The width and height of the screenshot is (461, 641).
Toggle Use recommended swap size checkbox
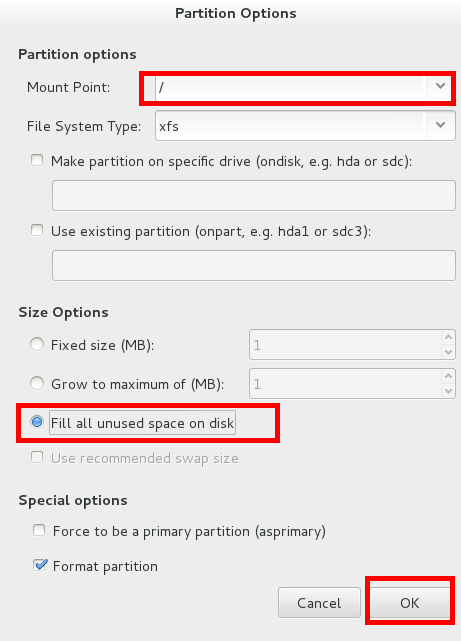tap(37, 457)
